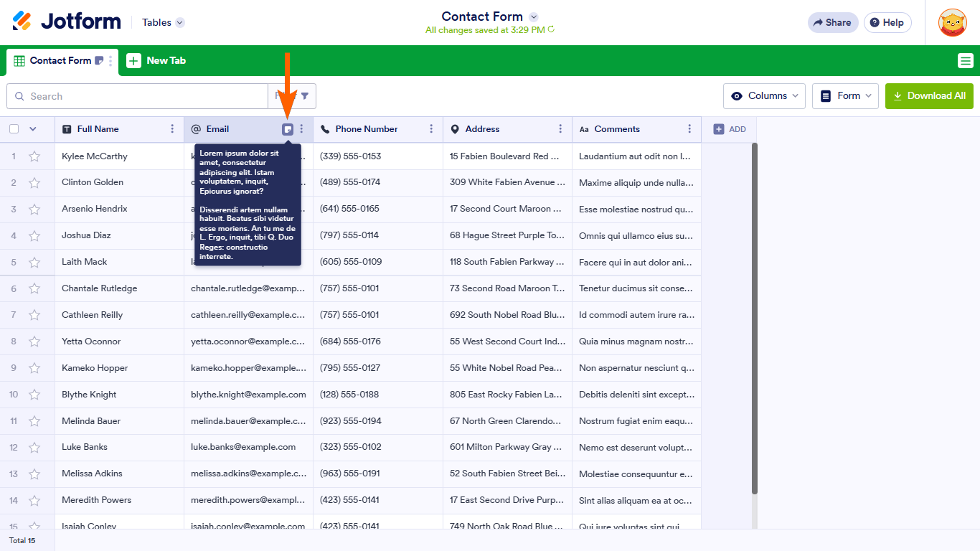The width and height of the screenshot is (980, 551).
Task: Star row 5 Laith Mack
Action: pos(34,262)
